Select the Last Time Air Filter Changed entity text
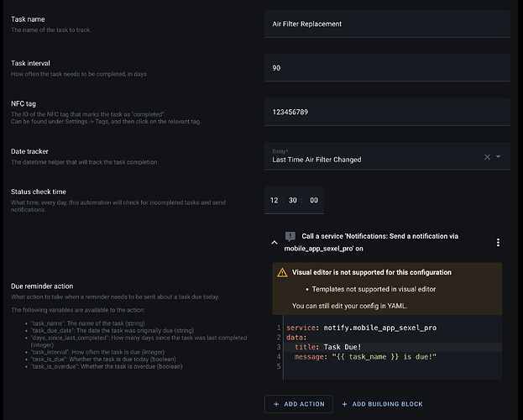Viewport: 523px width, 420px height. 319,159
